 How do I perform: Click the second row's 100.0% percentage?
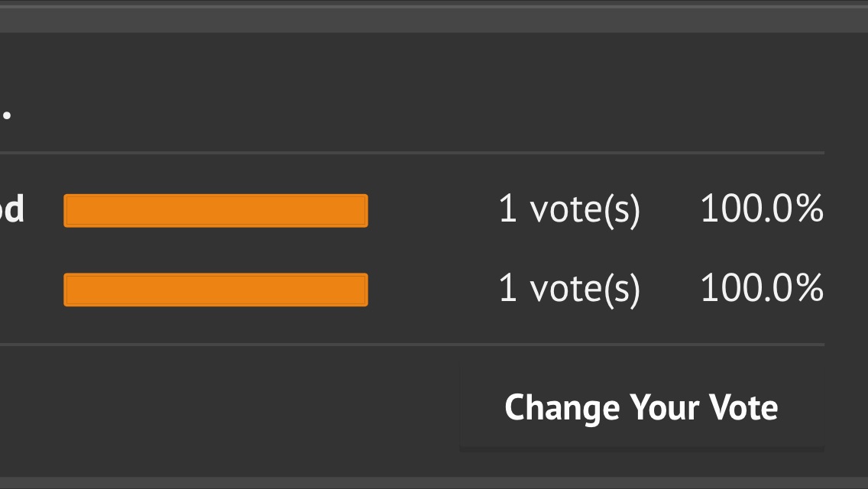761,288
